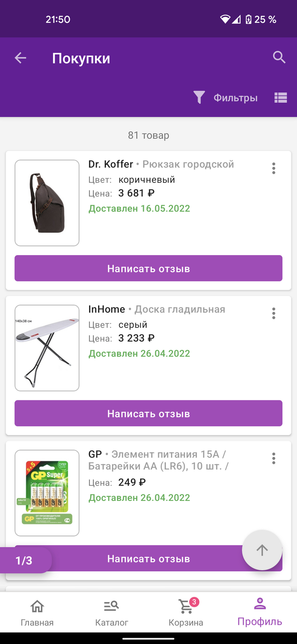The height and width of the screenshot is (644, 297).
Task: Open Корзина cart with 3 items
Action: coord(186,613)
